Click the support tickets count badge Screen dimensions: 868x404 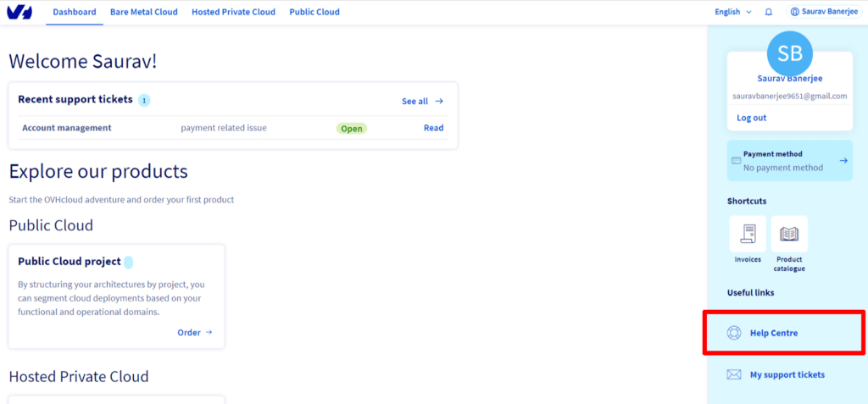coord(144,100)
